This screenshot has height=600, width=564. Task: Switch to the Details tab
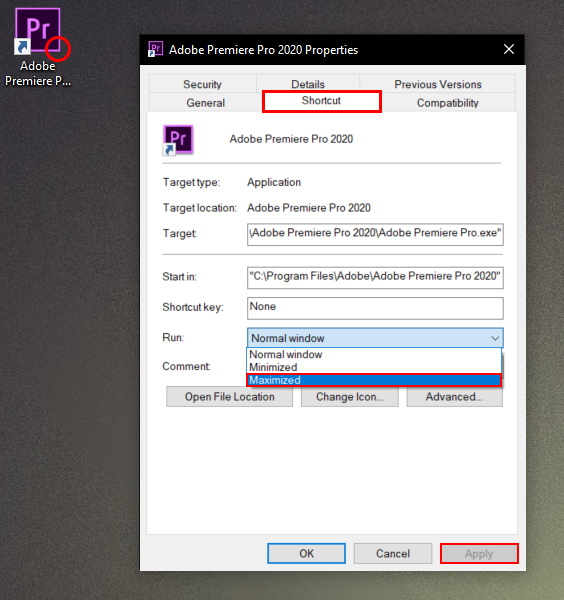point(308,84)
